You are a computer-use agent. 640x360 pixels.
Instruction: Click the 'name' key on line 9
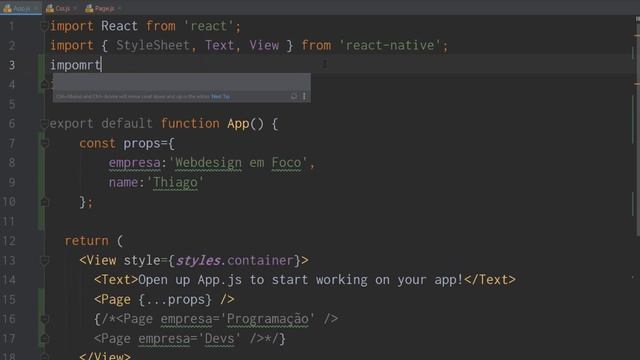click(x=123, y=182)
